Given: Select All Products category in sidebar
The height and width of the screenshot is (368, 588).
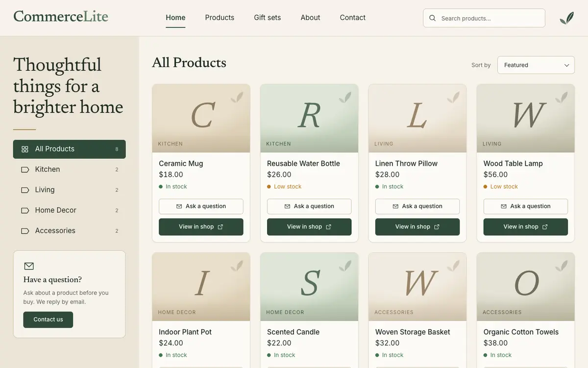Looking at the screenshot, I should (x=70, y=149).
